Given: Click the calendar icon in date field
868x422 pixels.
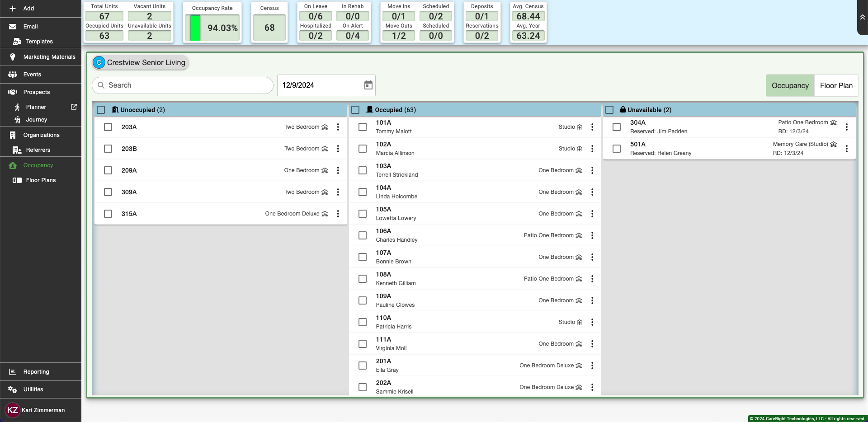Looking at the screenshot, I should (368, 85).
